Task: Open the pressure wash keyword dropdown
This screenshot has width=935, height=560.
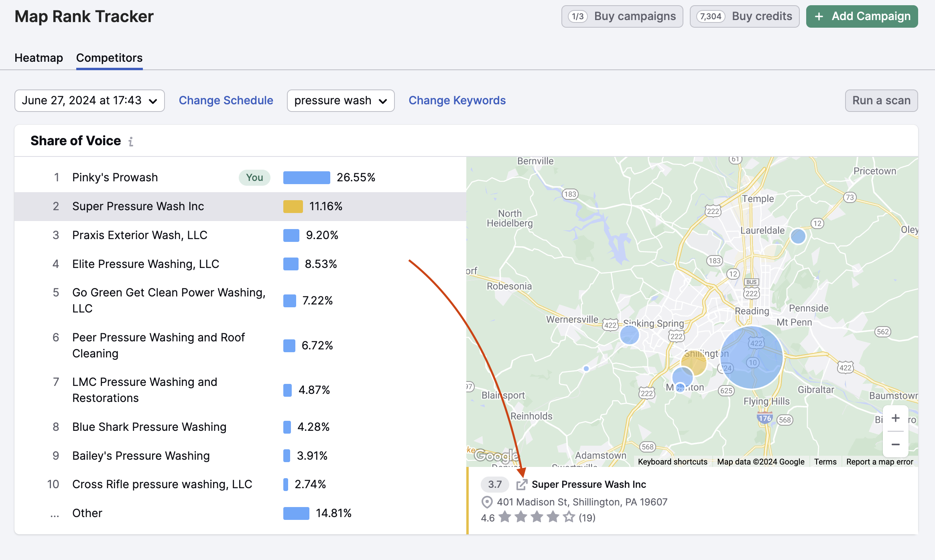Action: 341,101
